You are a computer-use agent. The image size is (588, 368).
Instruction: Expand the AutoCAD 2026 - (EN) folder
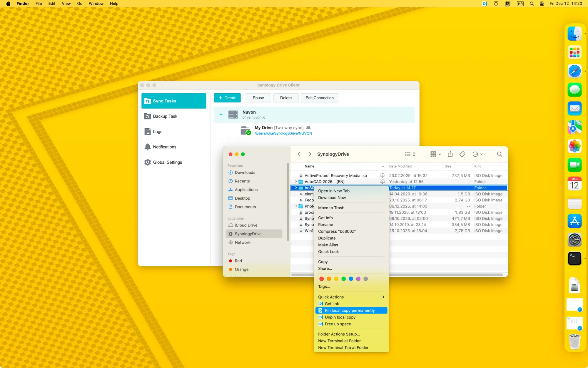(x=296, y=182)
